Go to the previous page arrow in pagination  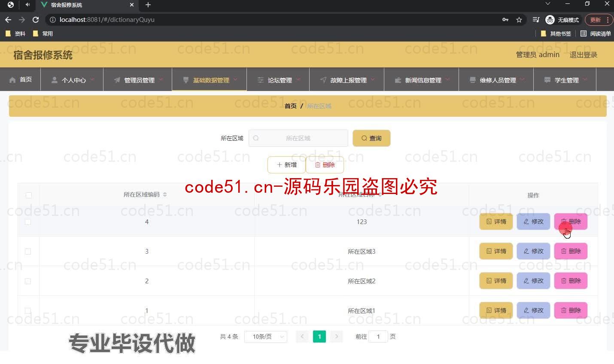click(x=302, y=337)
